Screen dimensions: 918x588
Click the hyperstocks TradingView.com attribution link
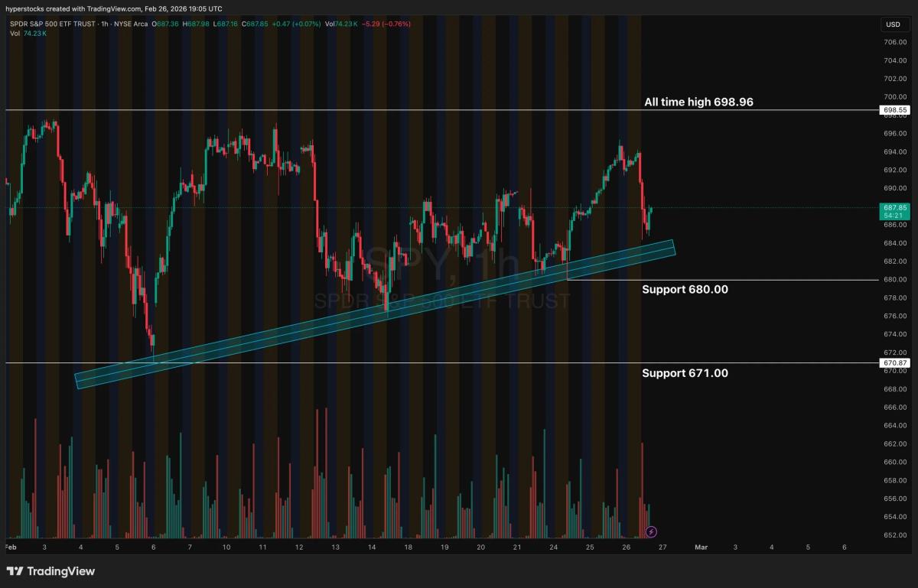click(x=112, y=8)
